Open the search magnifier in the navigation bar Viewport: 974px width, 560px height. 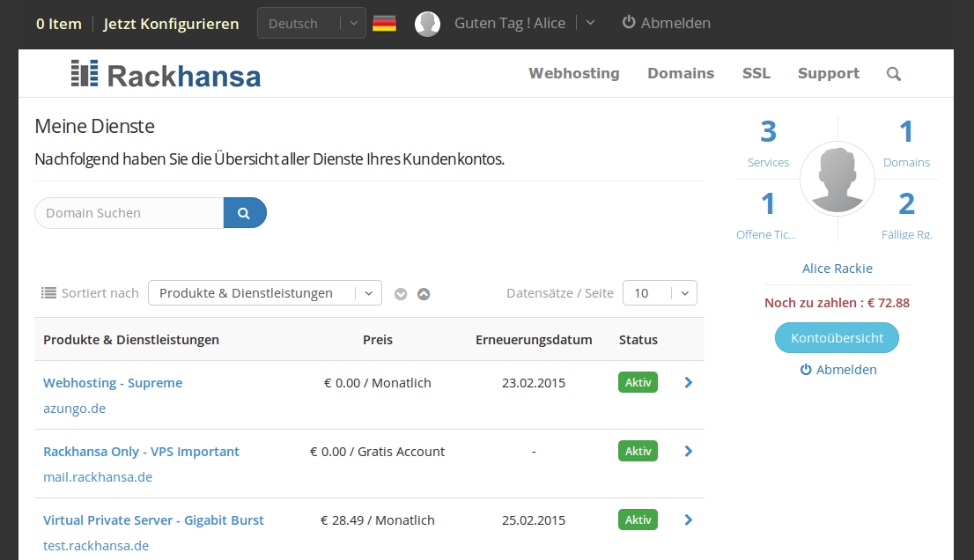pyautogui.click(x=893, y=74)
